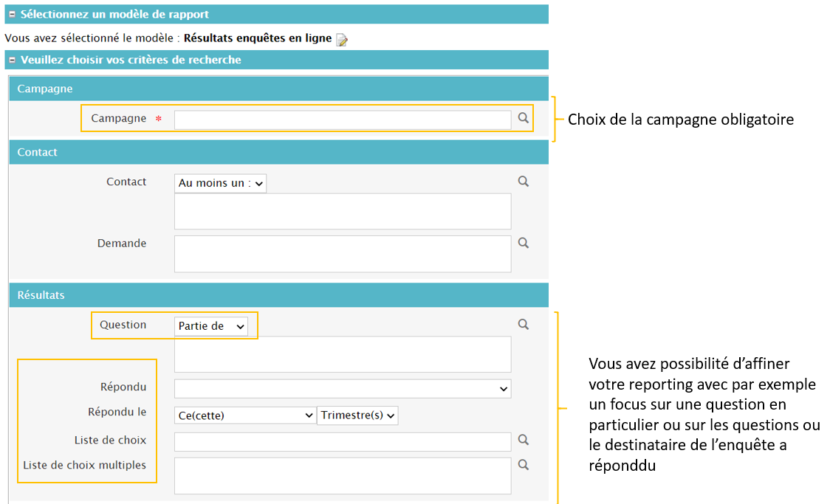Viewport: 830px width, 504px height.
Task: Focus the Demande text area
Action: point(343,254)
